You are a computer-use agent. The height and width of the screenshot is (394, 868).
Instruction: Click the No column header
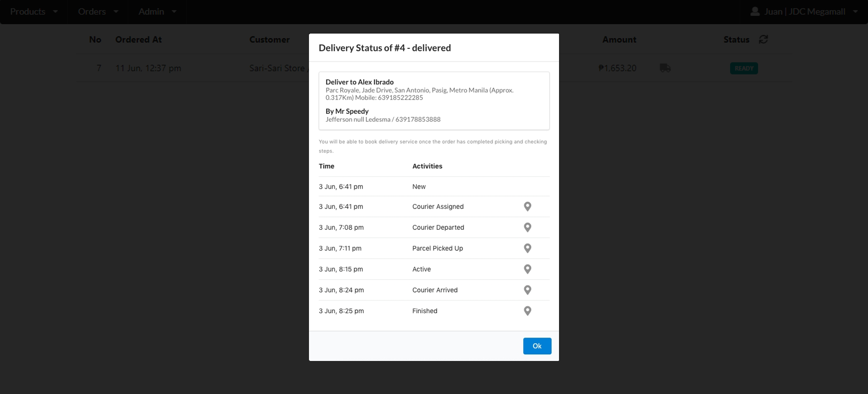tap(95, 40)
